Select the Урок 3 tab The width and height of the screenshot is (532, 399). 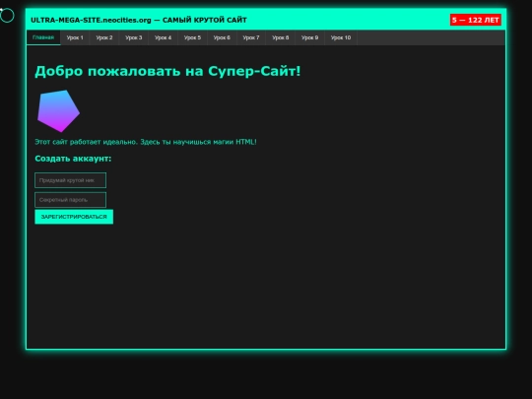pyautogui.click(x=134, y=37)
